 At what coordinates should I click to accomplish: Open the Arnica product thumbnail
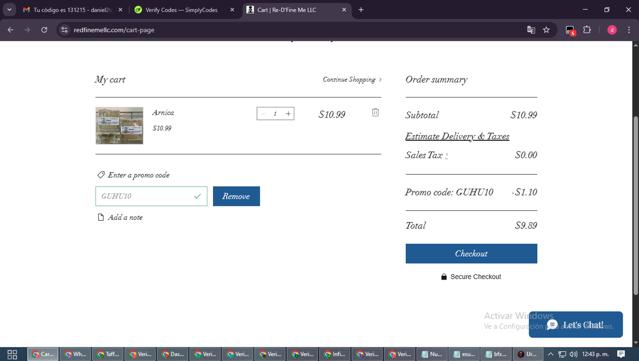(119, 125)
